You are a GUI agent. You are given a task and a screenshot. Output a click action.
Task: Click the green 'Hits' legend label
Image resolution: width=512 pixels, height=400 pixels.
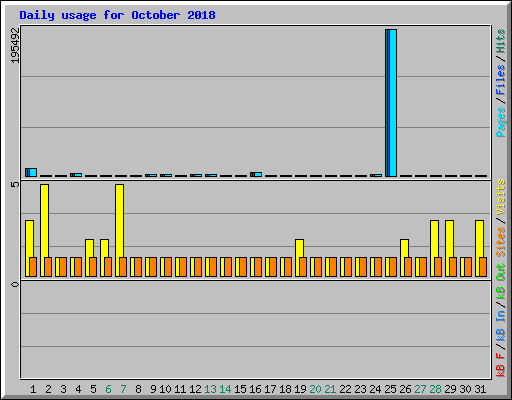501,41
